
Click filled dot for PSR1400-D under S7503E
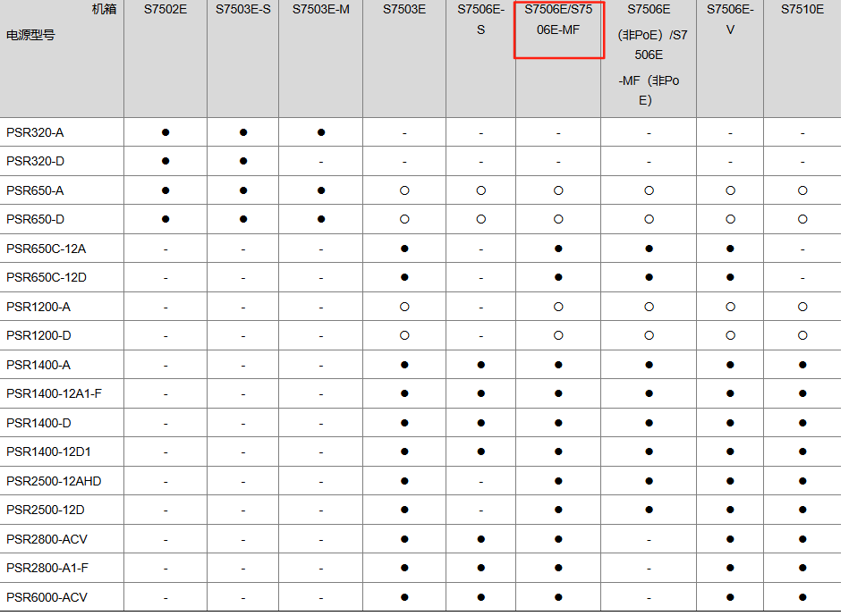404,423
